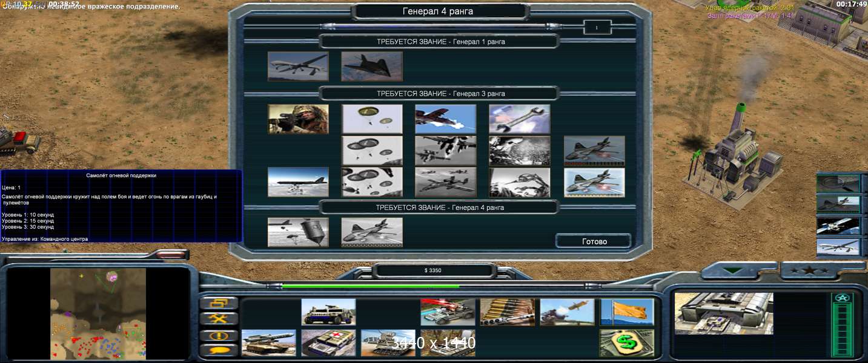Open the options menu button above the crossed tools

(219, 303)
